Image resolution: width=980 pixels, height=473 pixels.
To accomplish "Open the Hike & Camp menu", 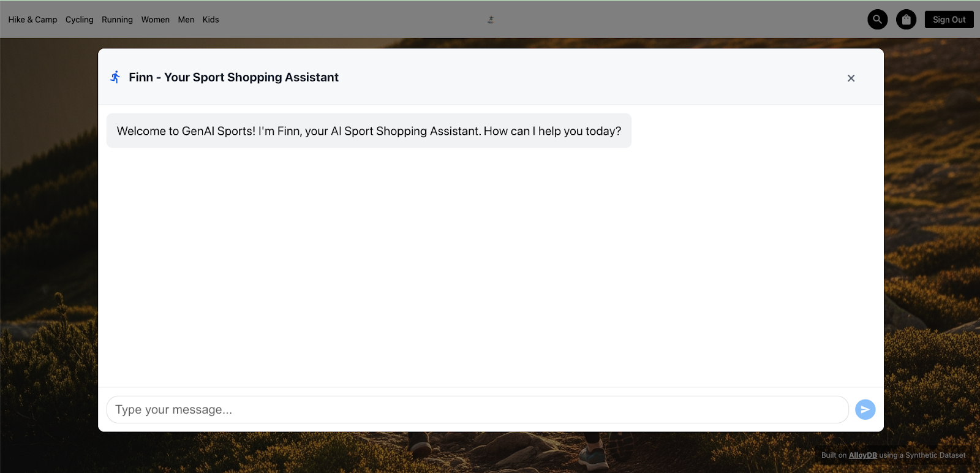I will pos(32,20).
